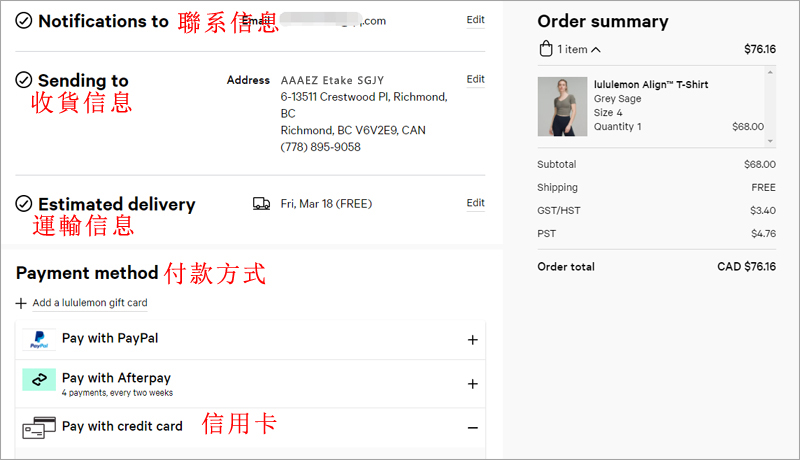This screenshot has height=460, width=800.
Task: Click the shopping bag icon in Order summary
Action: click(x=546, y=48)
